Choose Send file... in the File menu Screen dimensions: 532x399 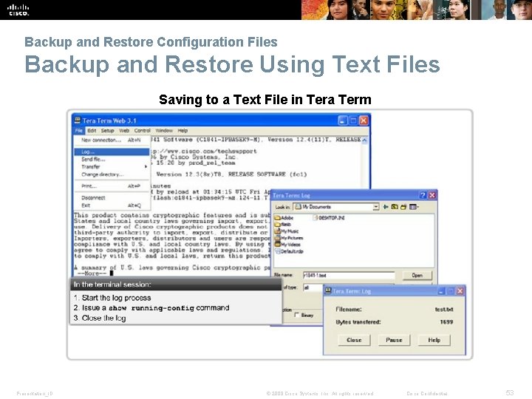[112, 159]
